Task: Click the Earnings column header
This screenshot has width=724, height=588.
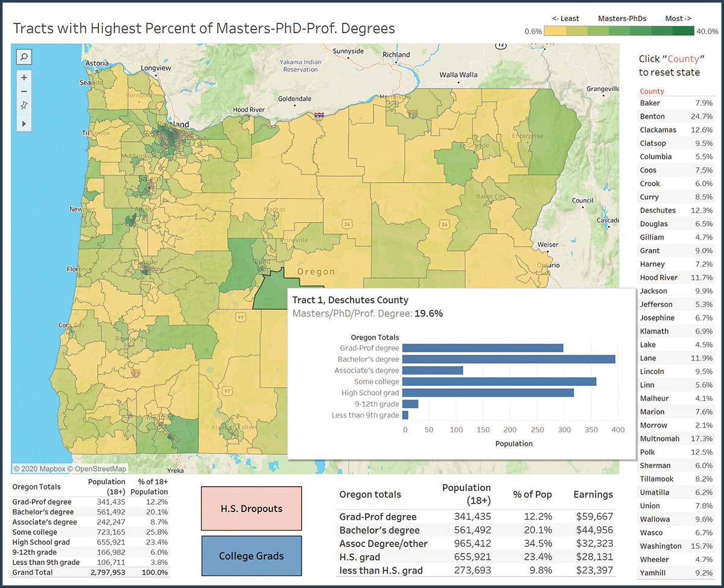Action: [x=593, y=495]
